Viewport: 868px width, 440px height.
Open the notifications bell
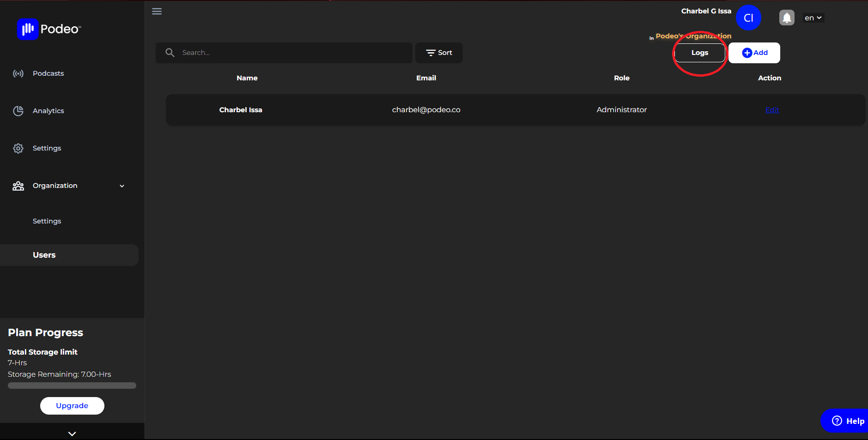(x=787, y=18)
